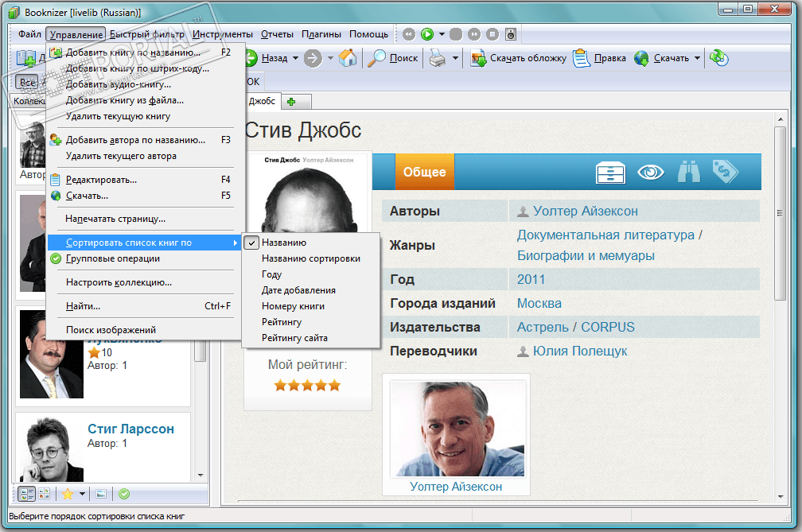Image resolution: width=802 pixels, height=532 pixels.
Task: Click Скачать обложку cover download button
Action: (x=518, y=58)
